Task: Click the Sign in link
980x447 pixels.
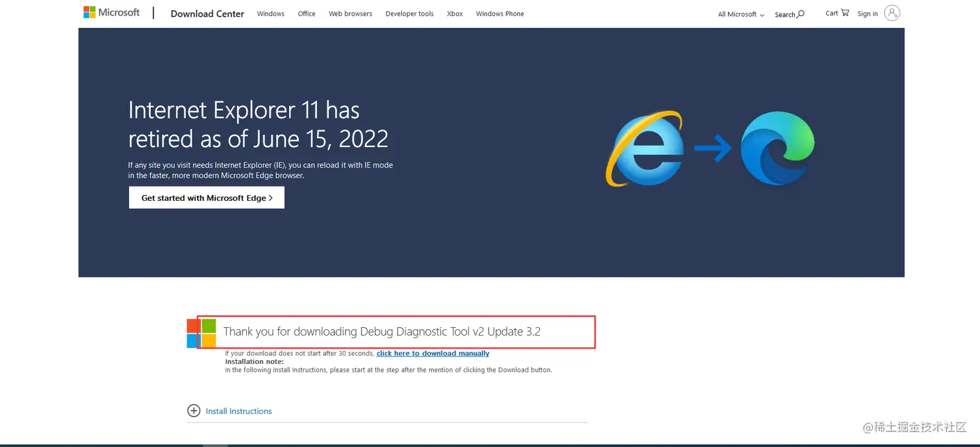Action: coord(867,14)
